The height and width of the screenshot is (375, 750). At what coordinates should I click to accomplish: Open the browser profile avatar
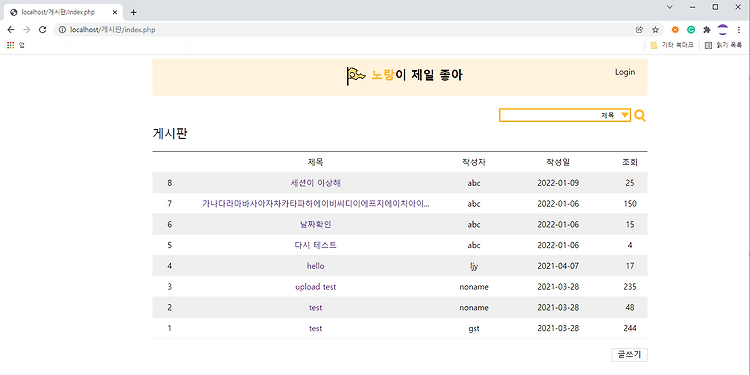pyautogui.click(x=723, y=30)
